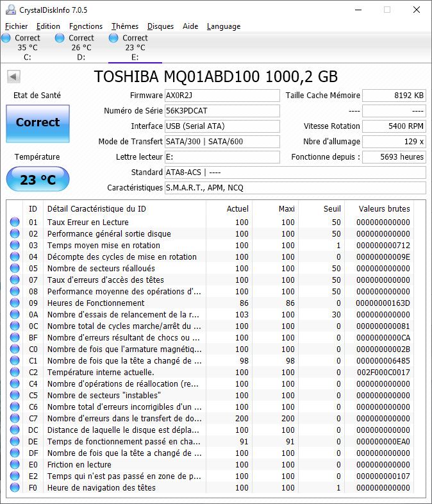Click the big Correct health status button
Image resolution: width=432 pixels, height=504 pixels.
(38, 124)
